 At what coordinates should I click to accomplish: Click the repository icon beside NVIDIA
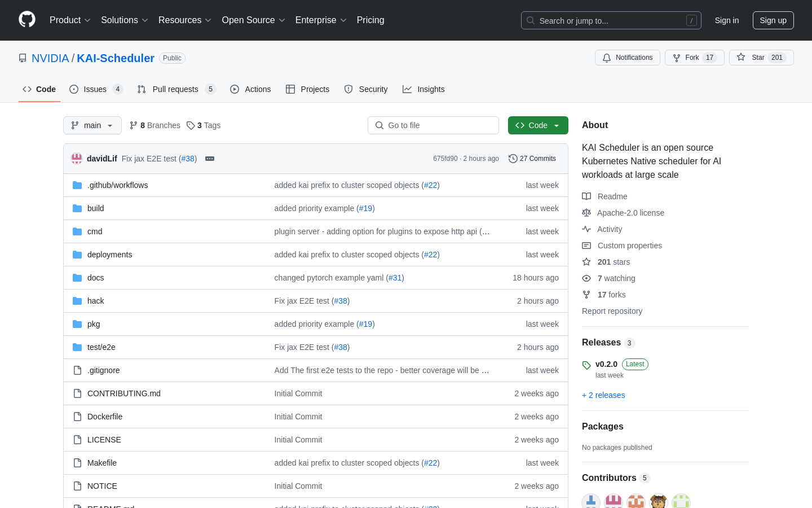tap(23, 58)
